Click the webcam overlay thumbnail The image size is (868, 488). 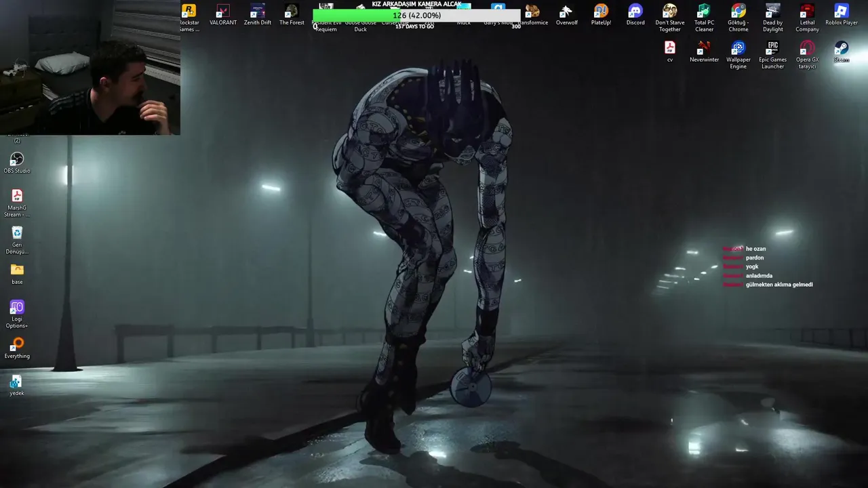click(x=90, y=67)
